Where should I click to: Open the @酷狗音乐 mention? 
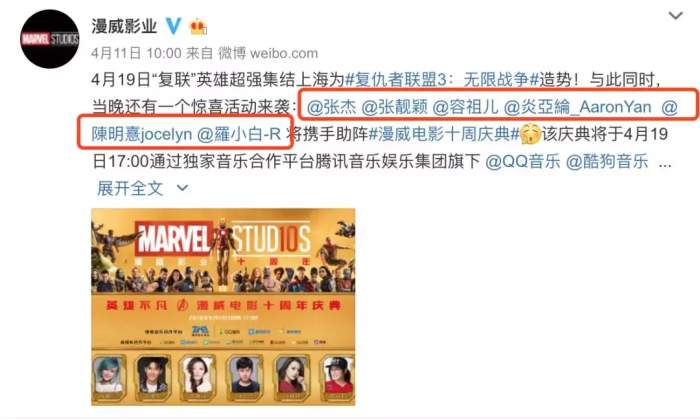pyautogui.click(x=607, y=161)
